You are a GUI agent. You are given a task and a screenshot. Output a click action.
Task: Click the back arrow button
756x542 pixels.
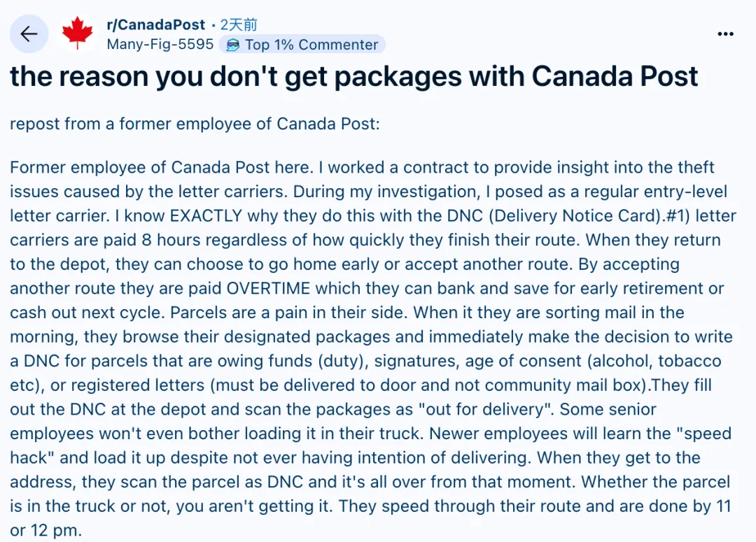pyautogui.click(x=29, y=34)
